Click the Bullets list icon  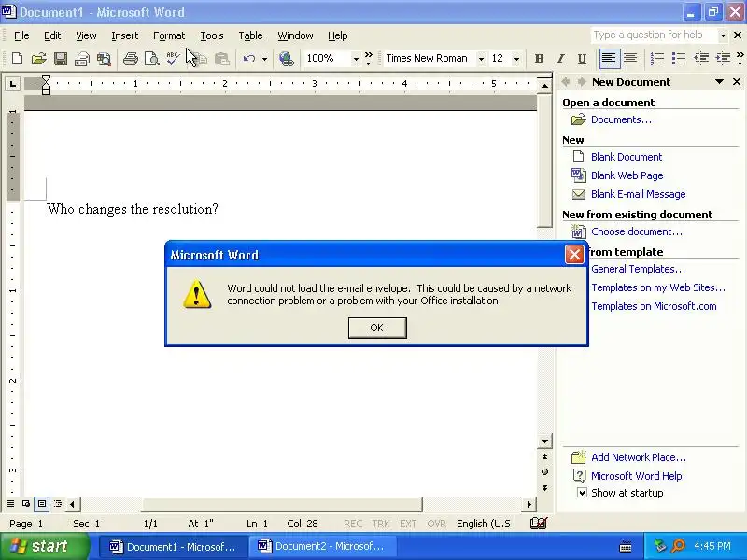679,59
